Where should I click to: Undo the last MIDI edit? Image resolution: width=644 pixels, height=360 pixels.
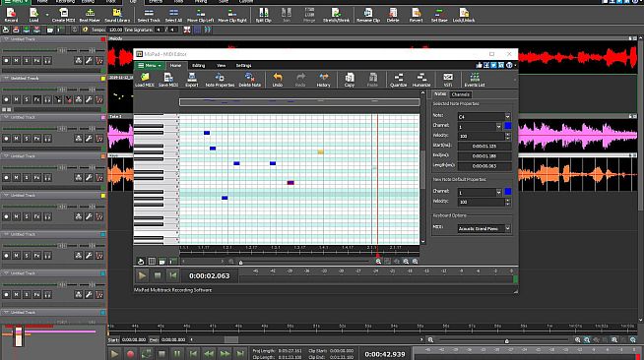coord(278,80)
